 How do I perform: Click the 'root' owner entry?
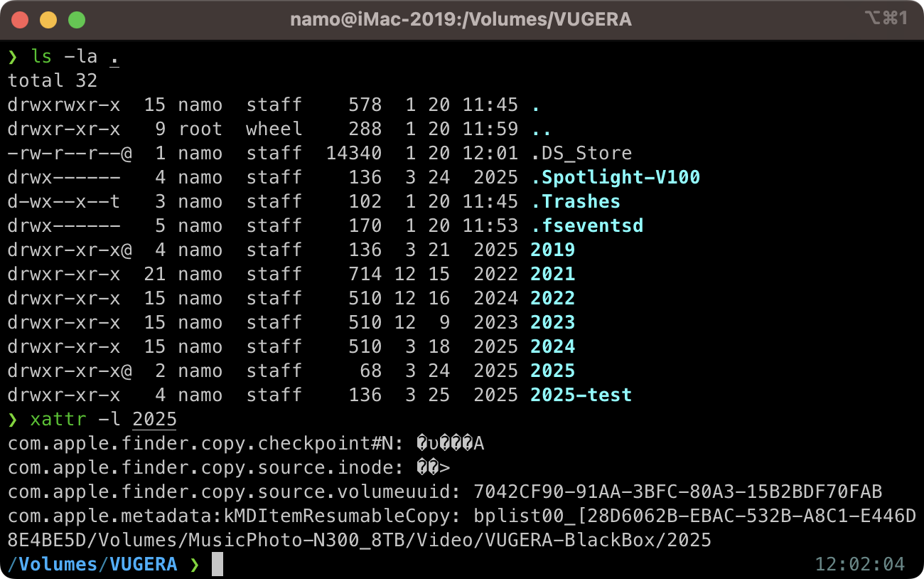(200, 129)
